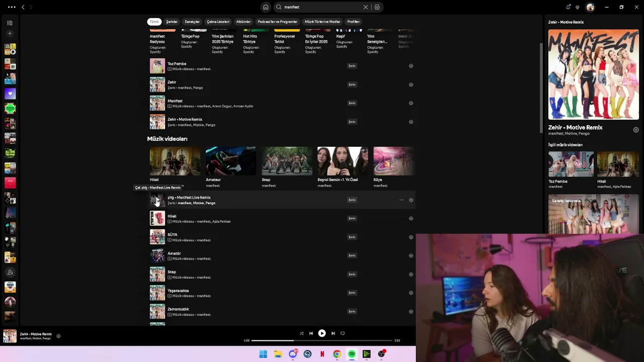Open the Amateur music video thumbnail
644x362 pixels.
230,161
